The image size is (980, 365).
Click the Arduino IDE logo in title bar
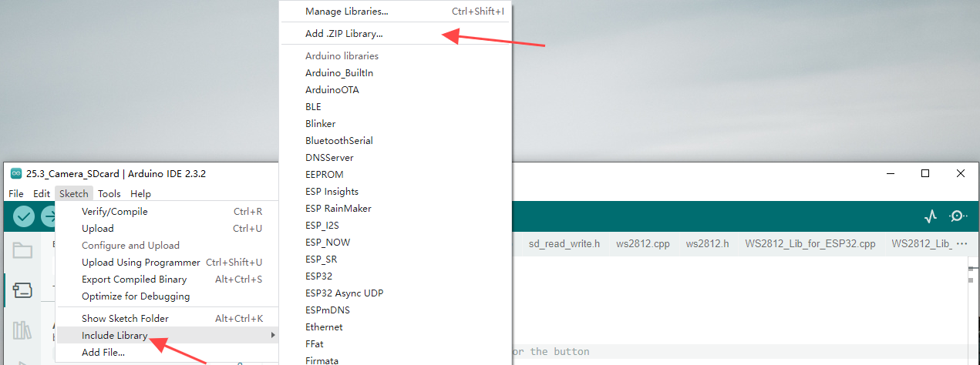pos(16,174)
